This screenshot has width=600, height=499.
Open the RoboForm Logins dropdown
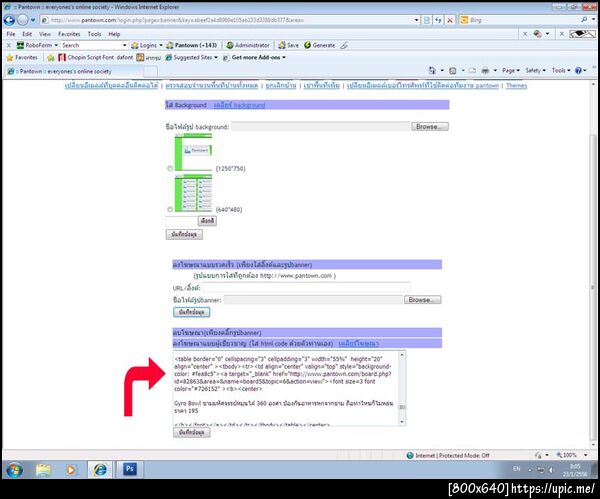[147, 45]
